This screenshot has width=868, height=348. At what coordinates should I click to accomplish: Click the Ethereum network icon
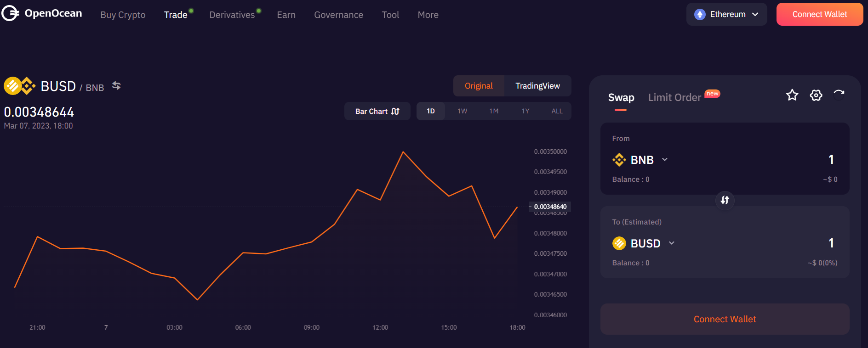tap(700, 14)
